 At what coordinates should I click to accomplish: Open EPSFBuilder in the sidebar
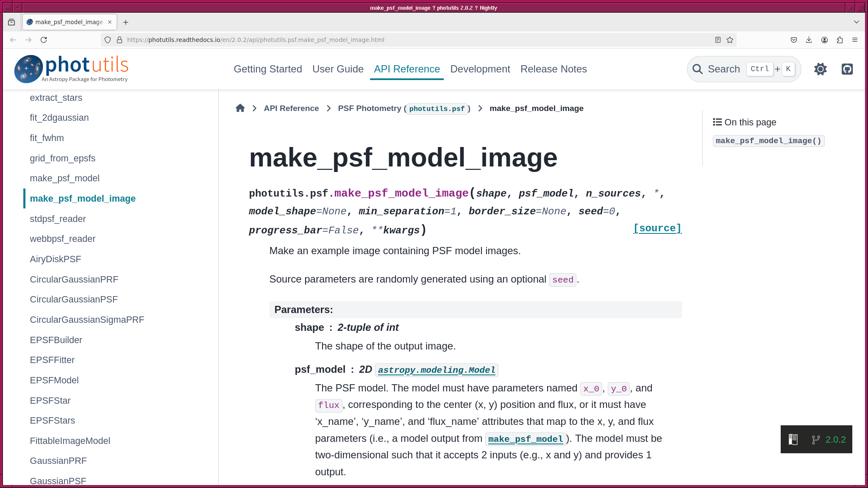pyautogui.click(x=56, y=340)
